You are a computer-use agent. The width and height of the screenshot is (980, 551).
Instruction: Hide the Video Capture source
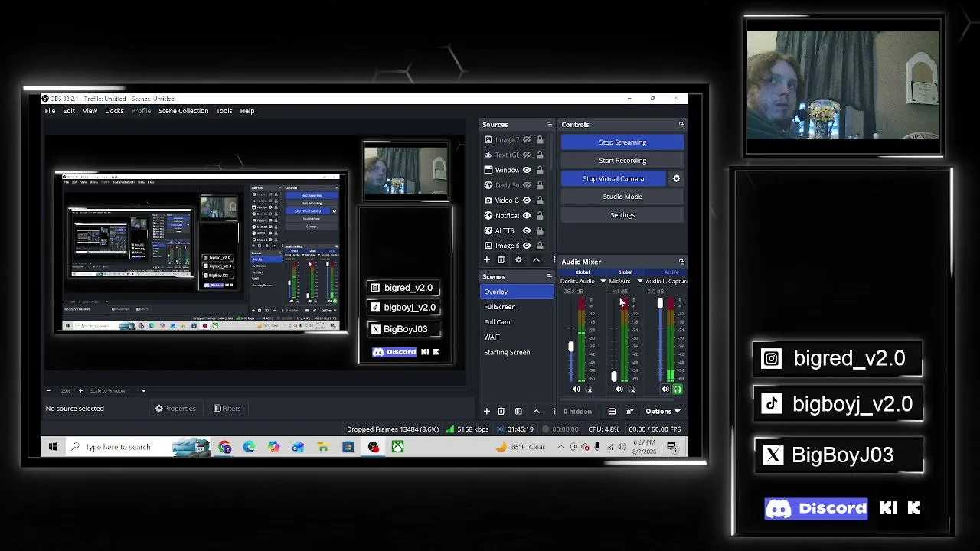pyautogui.click(x=527, y=201)
